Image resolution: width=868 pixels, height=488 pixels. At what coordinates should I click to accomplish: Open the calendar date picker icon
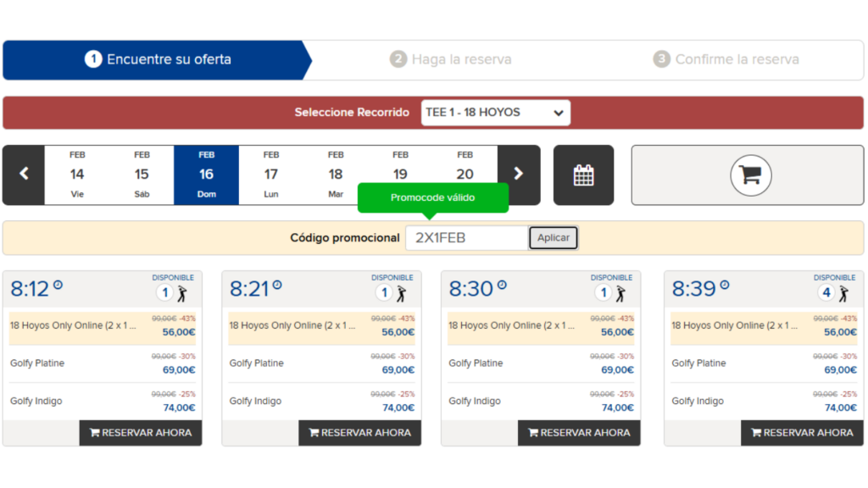(583, 175)
